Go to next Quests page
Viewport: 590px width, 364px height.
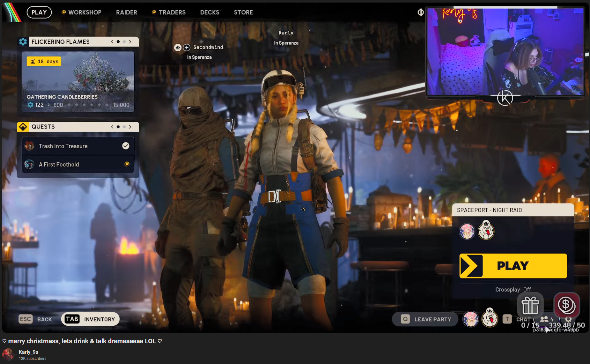click(x=130, y=127)
